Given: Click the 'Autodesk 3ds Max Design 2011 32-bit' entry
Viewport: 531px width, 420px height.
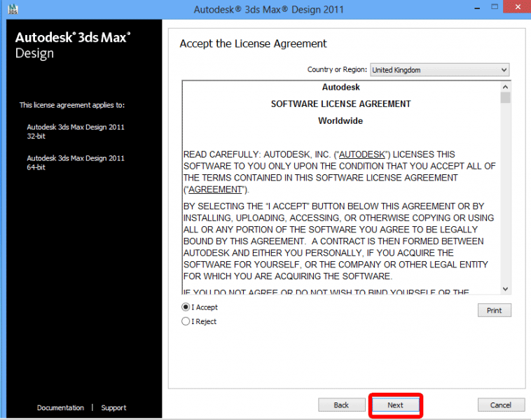Looking at the screenshot, I should pos(76,132).
